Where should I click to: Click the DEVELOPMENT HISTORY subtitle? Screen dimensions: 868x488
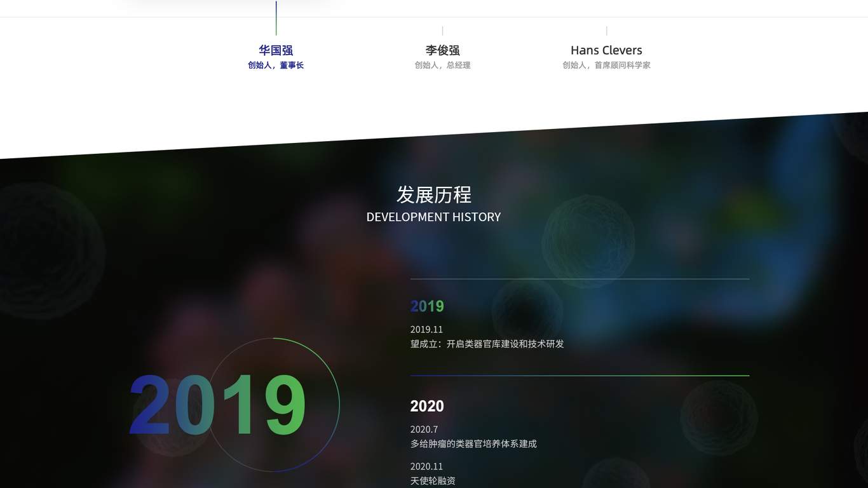click(434, 217)
